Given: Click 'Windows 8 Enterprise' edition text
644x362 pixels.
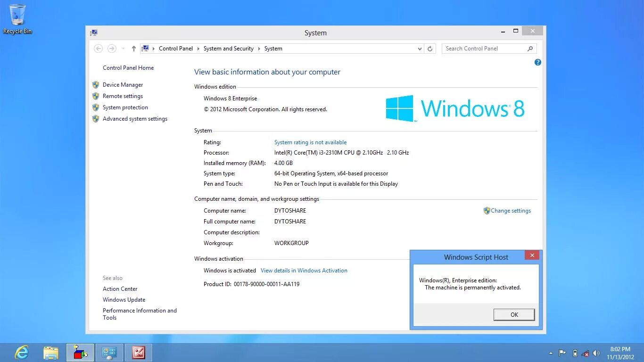Looking at the screenshot, I should [231, 99].
